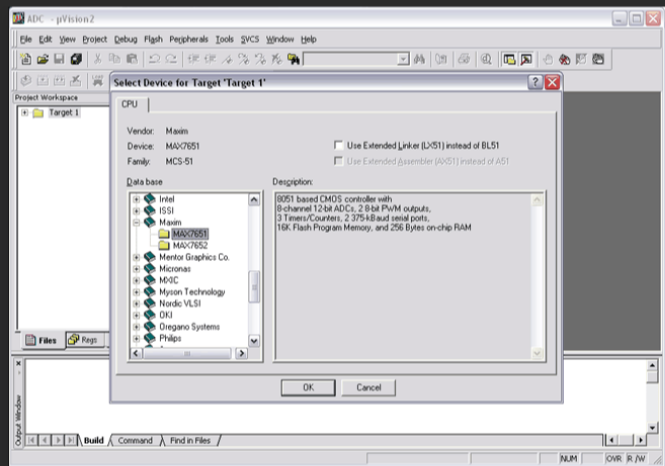The height and width of the screenshot is (466, 665).
Task: Click the Save All toolbar icon
Action: [x=76, y=59]
